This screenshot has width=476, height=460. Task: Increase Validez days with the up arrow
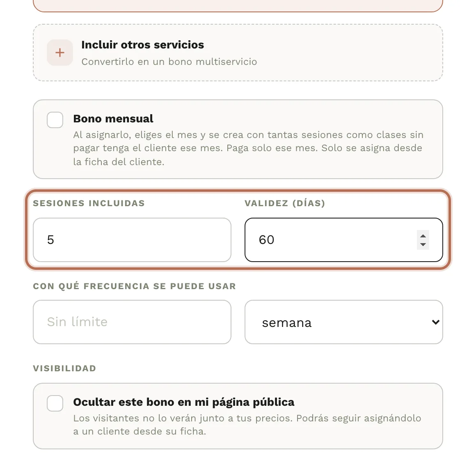point(423,236)
